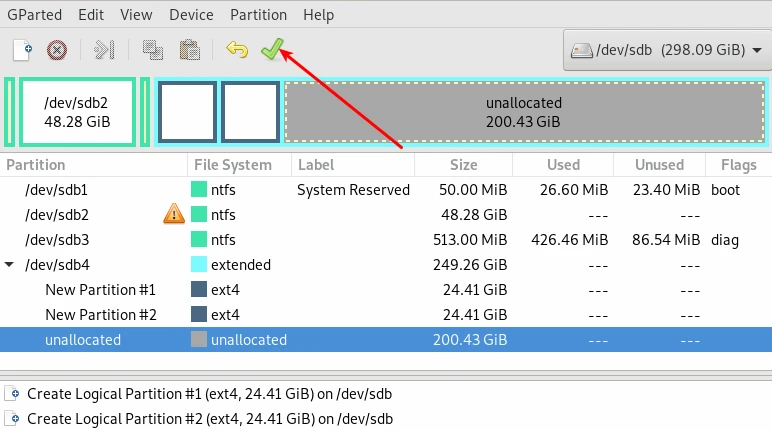This screenshot has width=772, height=430.
Task: Open the Edit menu
Action: point(91,15)
